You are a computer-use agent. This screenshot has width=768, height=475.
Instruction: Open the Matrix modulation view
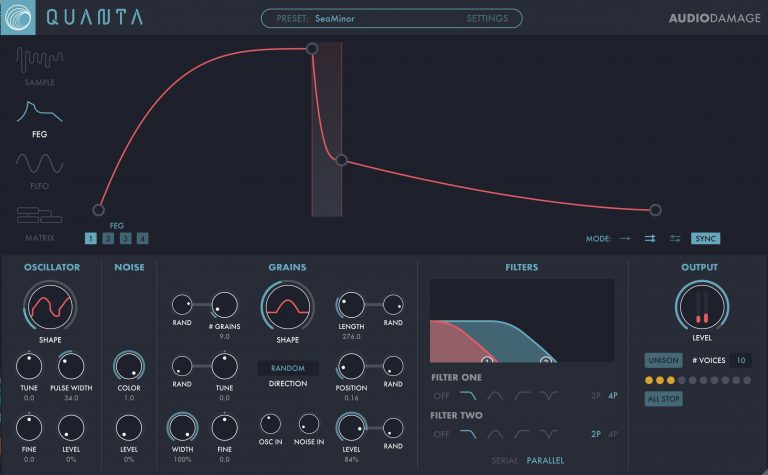click(x=40, y=224)
